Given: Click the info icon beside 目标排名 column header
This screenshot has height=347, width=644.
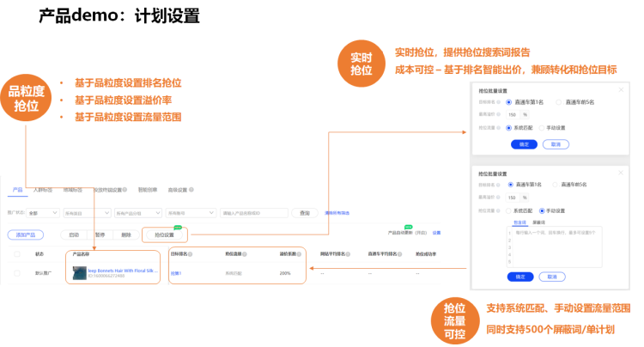Looking at the screenshot, I should point(192,254).
